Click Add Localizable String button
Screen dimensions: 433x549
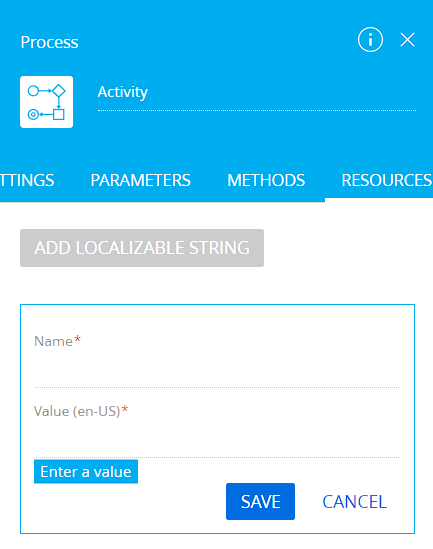click(142, 248)
